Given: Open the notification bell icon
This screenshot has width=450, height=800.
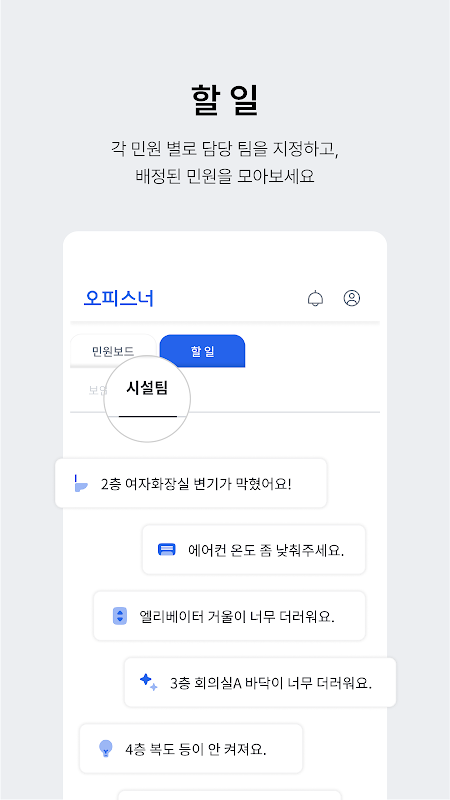Looking at the screenshot, I should (315, 298).
